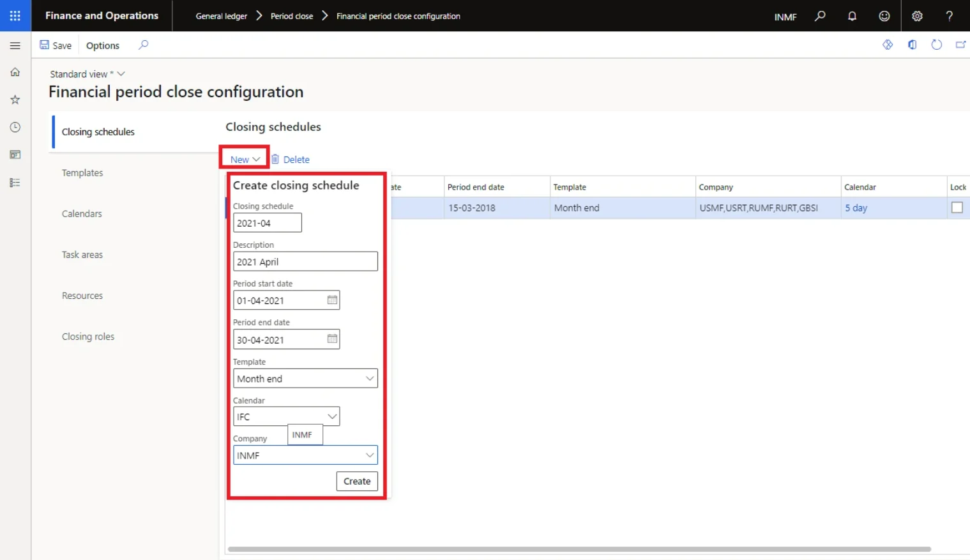Image resolution: width=970 pixels, height=560 pixels.
Task: Open the app launcher waffle icon
Action: [x=15, y=15]
